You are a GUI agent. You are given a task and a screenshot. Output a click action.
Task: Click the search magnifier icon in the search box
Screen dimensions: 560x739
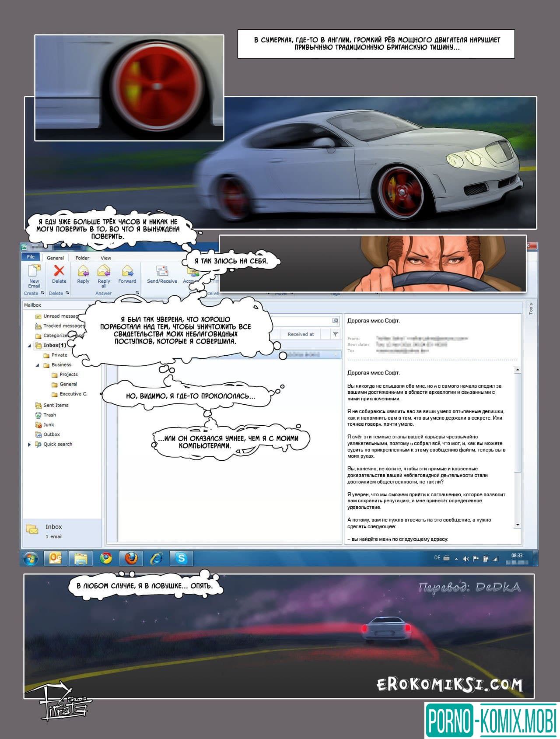point(335,321)
